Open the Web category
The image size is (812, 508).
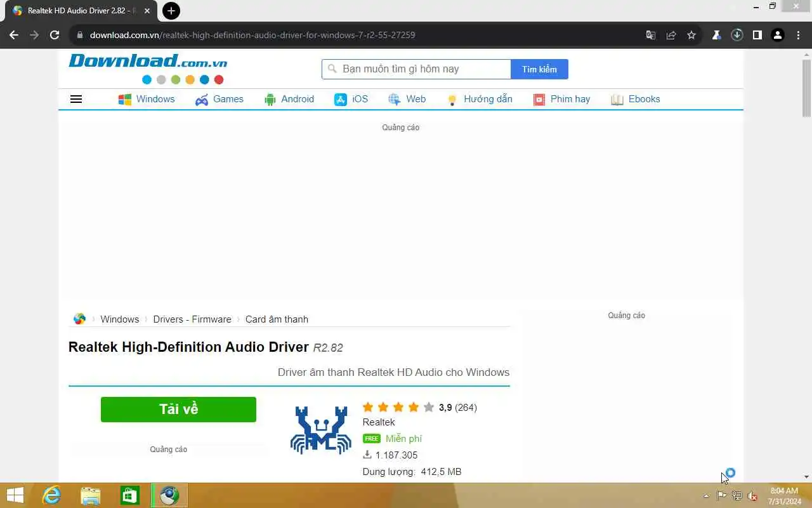(x=407, y=99)
